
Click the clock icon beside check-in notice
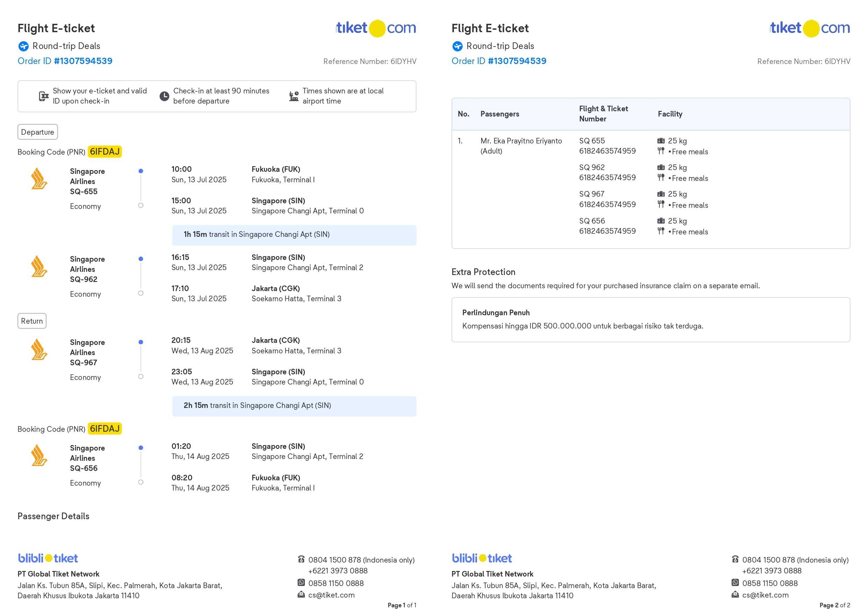pos(164,96)
